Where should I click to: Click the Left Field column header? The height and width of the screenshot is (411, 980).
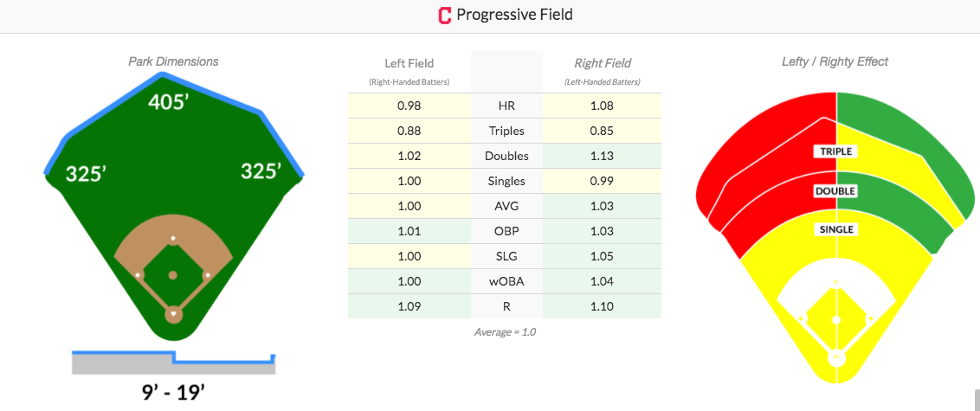(x=409, y=63)
